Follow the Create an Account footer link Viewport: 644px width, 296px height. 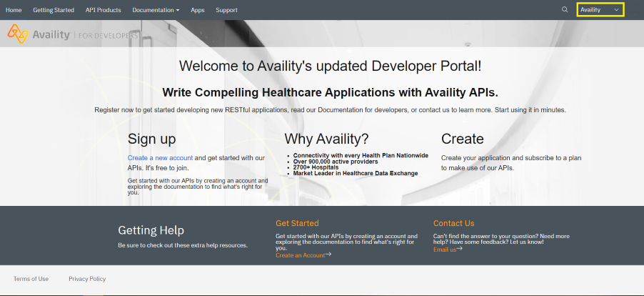[x=301, y=255]
